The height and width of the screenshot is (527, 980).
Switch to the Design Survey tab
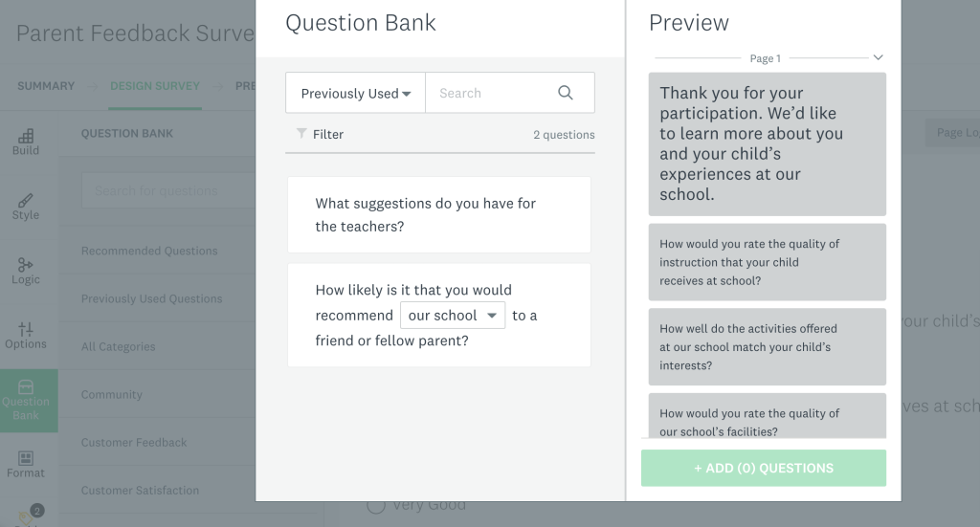[155, 86]
